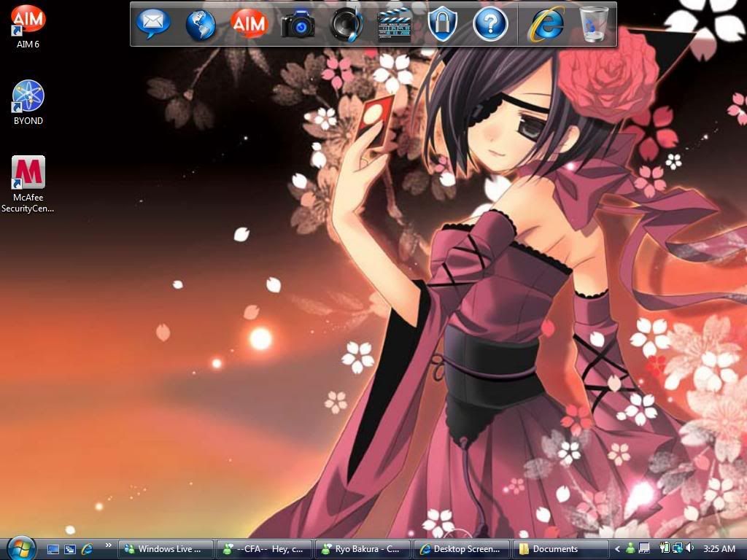The width and height of the screenshot is (747, 560).
Task: Open the movie clapboard icon on the dock
Action: (x=395, y=24)
